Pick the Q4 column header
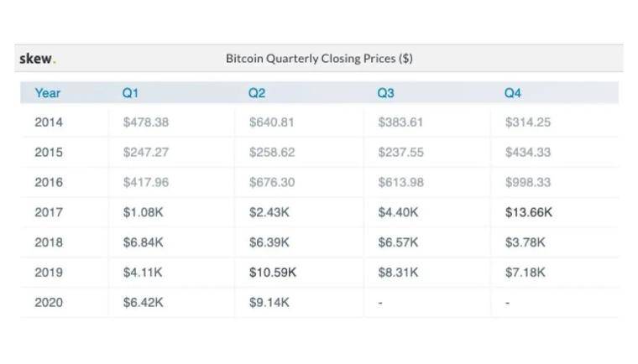The image size is (638, 364). pos(512,93)
